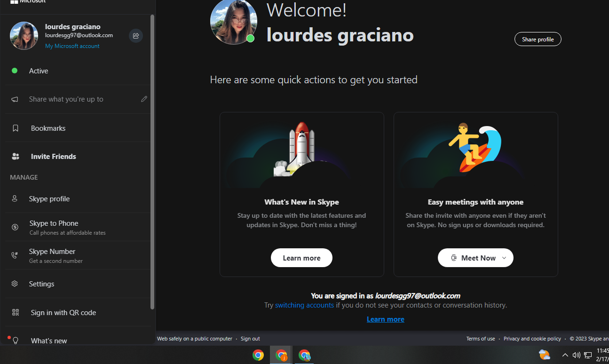Click the What's new lightbulb icon
This screenshot has height=364, width=609.
[15, 340]
